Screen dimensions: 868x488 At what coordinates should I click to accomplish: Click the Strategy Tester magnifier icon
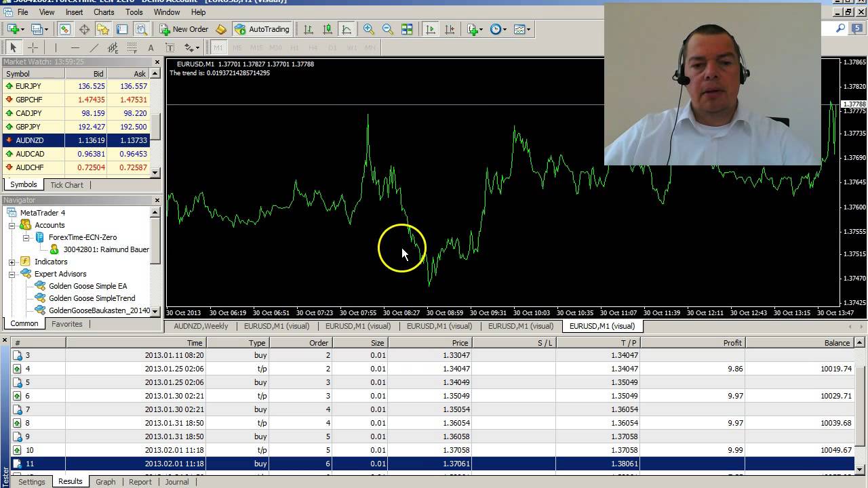tap(141, 29)
